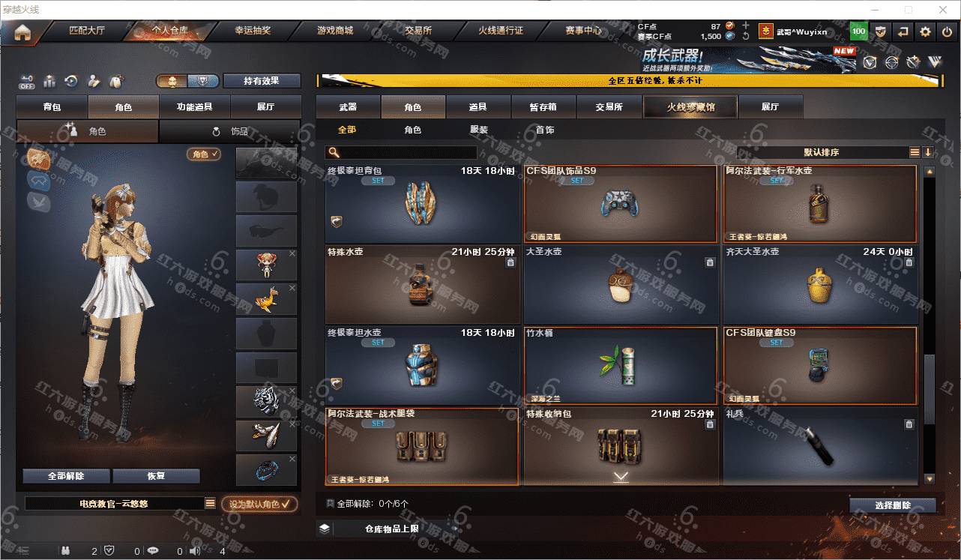Click the 选择删除 button
The width and height of the screenshot is (961, 560).
point(893,505)
